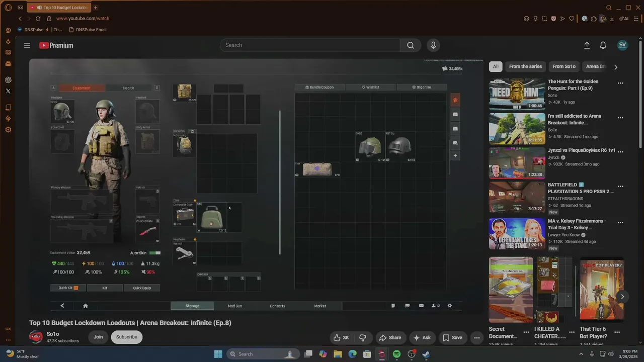Open the So1o channel name link
644x362 pixels.
(x=53, y=334)
